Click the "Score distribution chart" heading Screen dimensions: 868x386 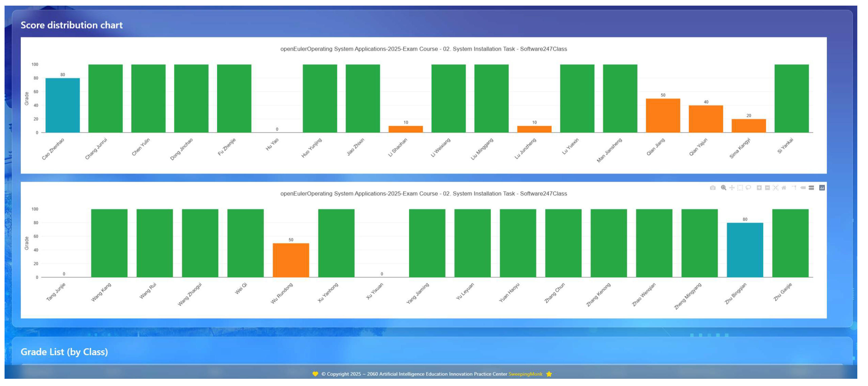click(72, 25)
